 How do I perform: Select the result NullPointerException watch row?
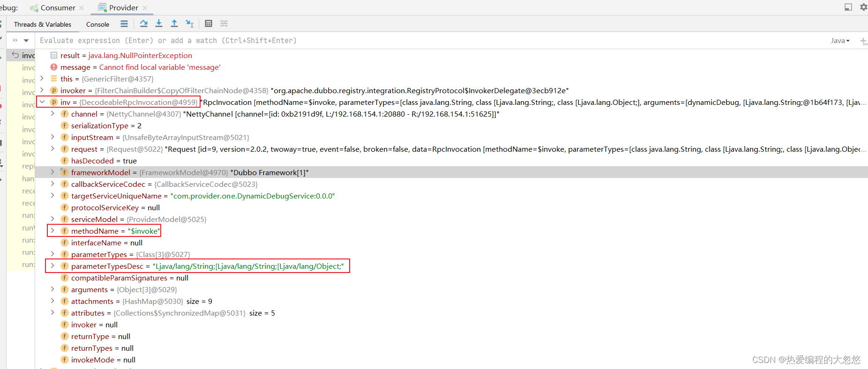[451, 55]
